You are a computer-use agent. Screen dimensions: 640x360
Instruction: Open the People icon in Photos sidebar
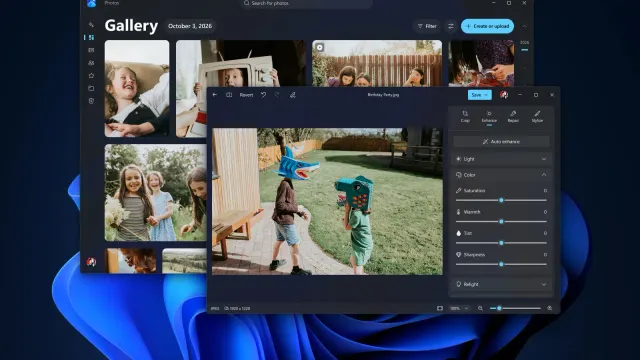pyautogui.click(x=91, y=63)
